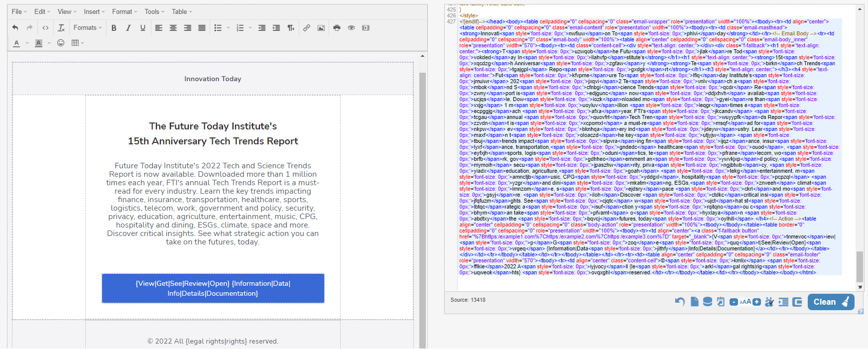Click the numbered list icon

240,28
